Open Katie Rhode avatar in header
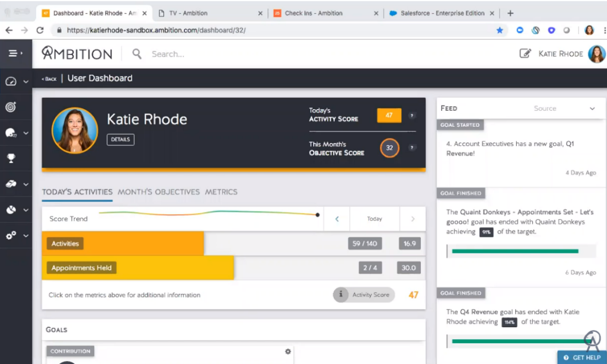607x364 pixels. (x=596, y=54)
